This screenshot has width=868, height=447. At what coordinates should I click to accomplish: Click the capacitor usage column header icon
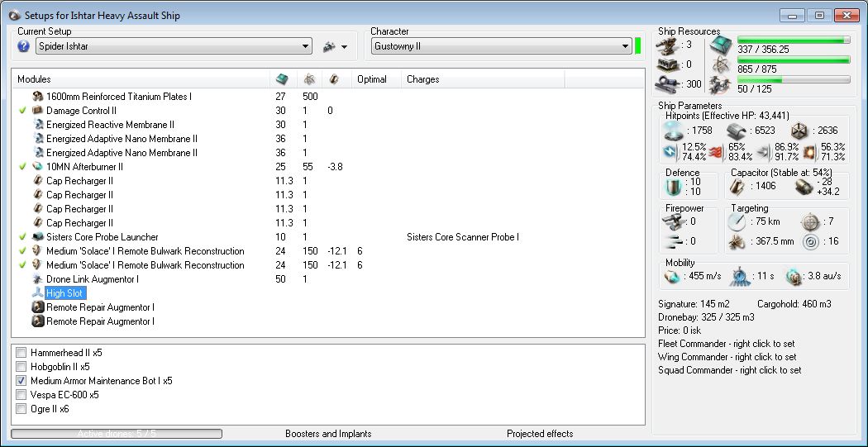click(x=334, y=79)
